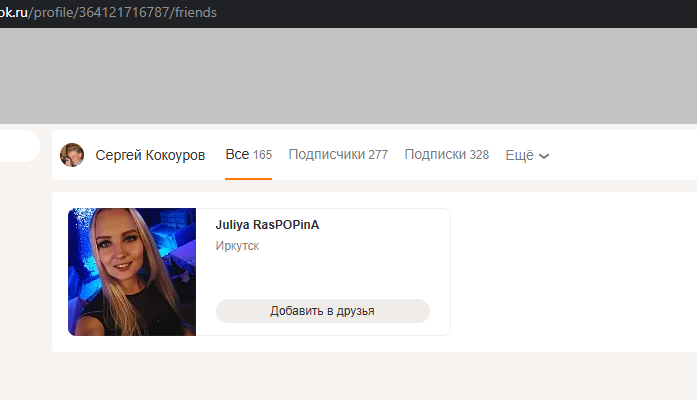Open Juliya RasPOPinA name link
This screenshot has width=697, height=400.
267,225
